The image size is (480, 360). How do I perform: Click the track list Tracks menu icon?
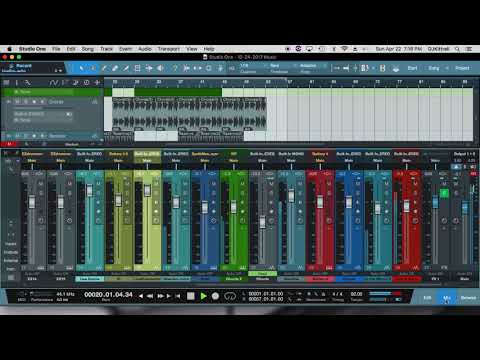(6, 82)
